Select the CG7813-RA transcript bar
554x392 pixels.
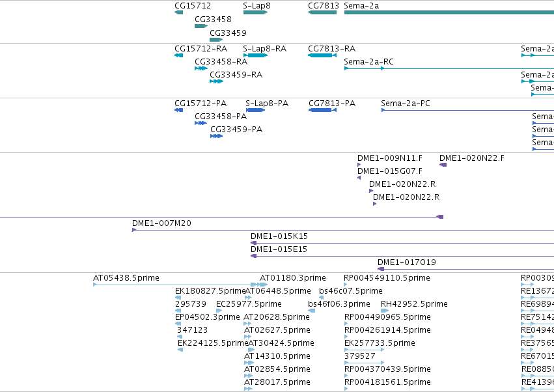click(x=322, y=55)
